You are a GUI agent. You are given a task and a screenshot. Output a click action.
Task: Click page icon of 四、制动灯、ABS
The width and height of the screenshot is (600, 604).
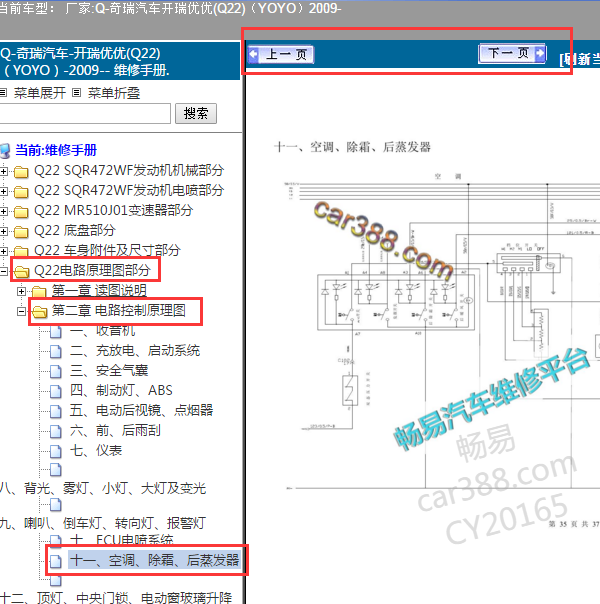tap(56, 391)
